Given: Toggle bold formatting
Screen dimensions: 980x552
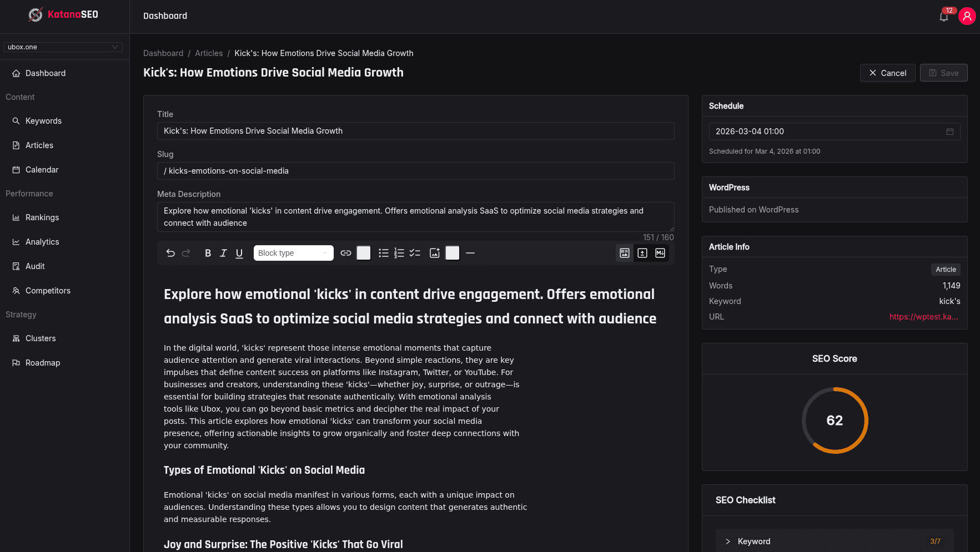Looking at the screenshot, I should tap(208, 253).
